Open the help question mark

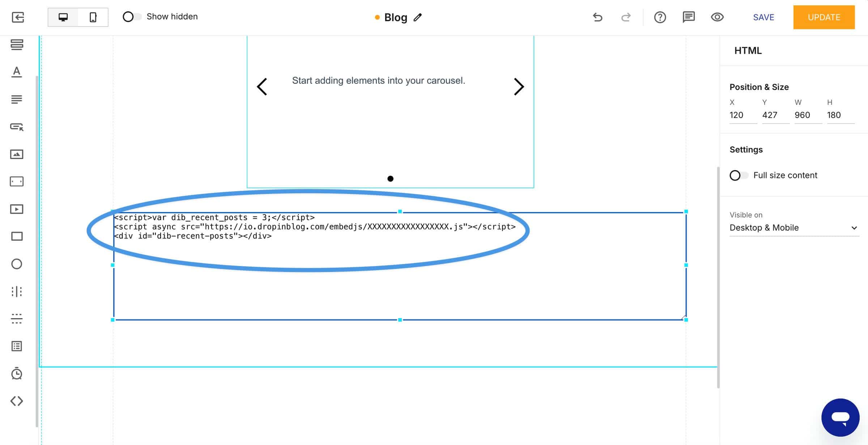[x=660, y=17]
